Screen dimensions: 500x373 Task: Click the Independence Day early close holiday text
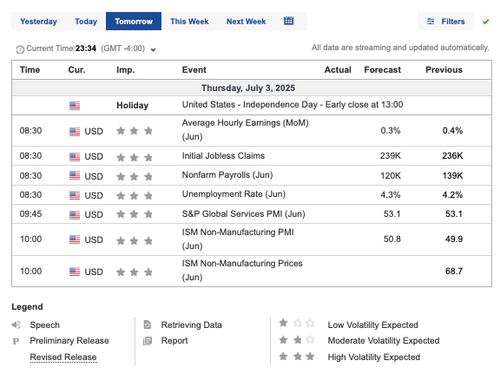292,105
